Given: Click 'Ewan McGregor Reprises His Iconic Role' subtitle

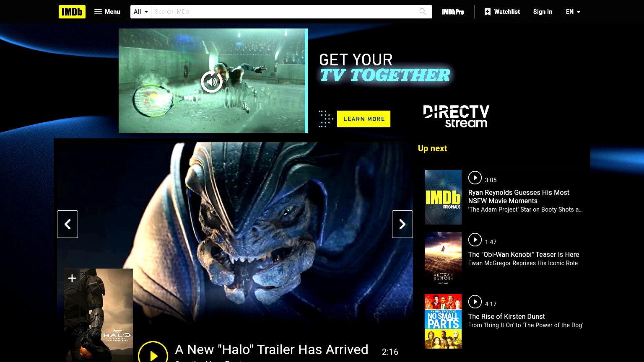Looking at the screenshot, I should [x=523, y=263].
